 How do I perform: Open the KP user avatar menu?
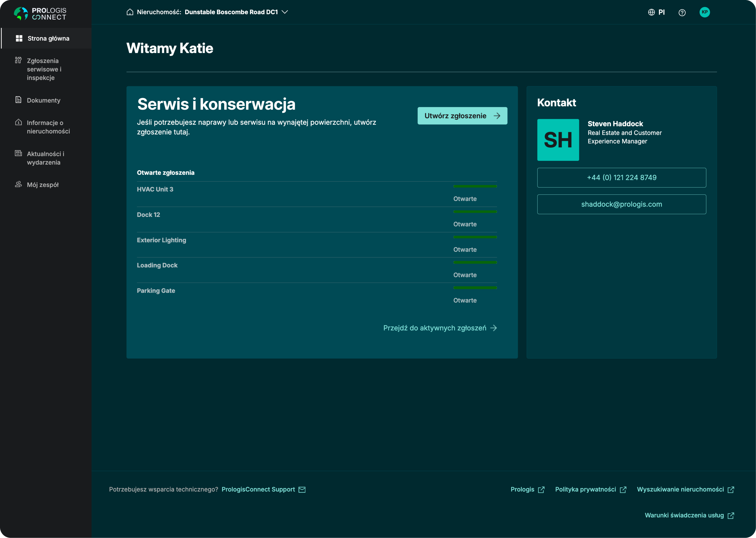[704, 12]
